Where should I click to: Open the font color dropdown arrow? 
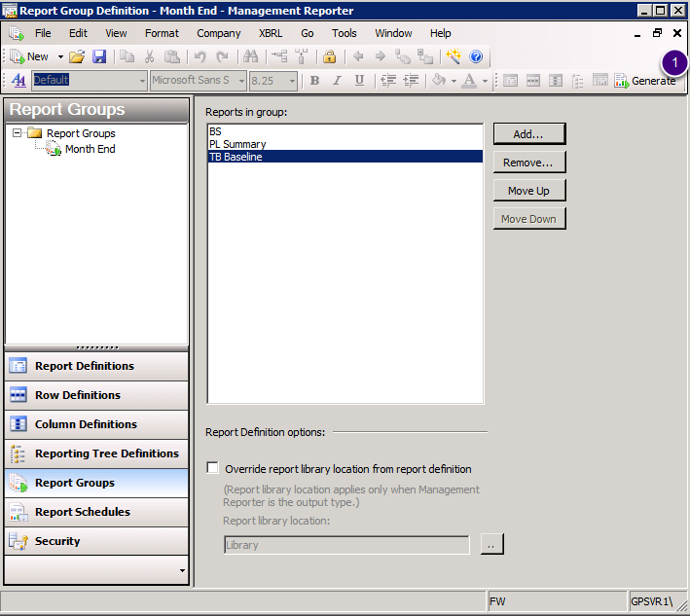(x=485, y=82)
